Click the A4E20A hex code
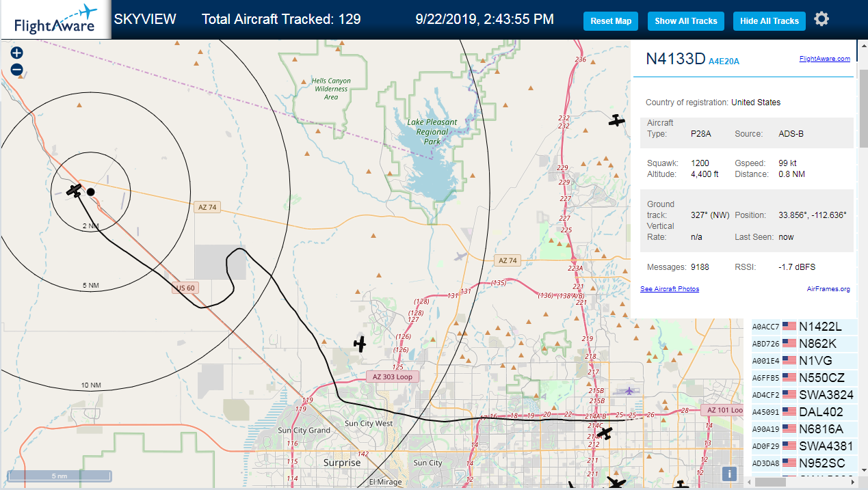Image resolution: width=868 pixels, height=490 pixels. [x=724, y=62]
